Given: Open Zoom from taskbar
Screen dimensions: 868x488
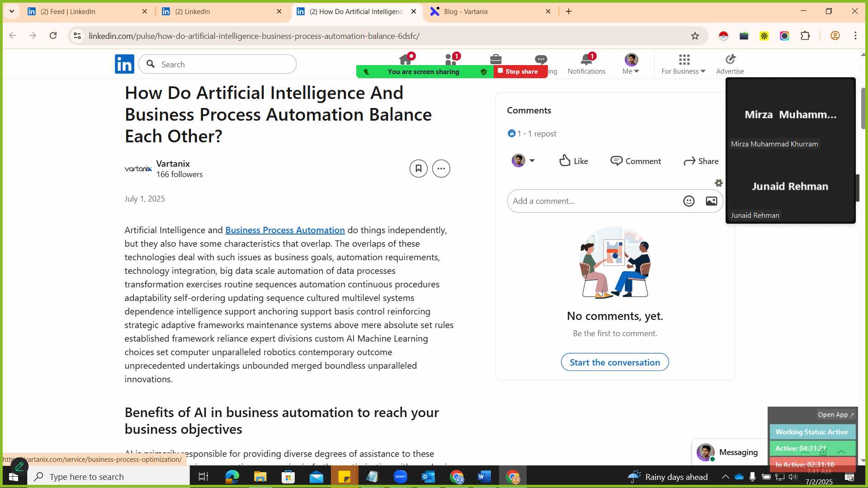Looking at the screenshot, I should (x=401, y=477).
